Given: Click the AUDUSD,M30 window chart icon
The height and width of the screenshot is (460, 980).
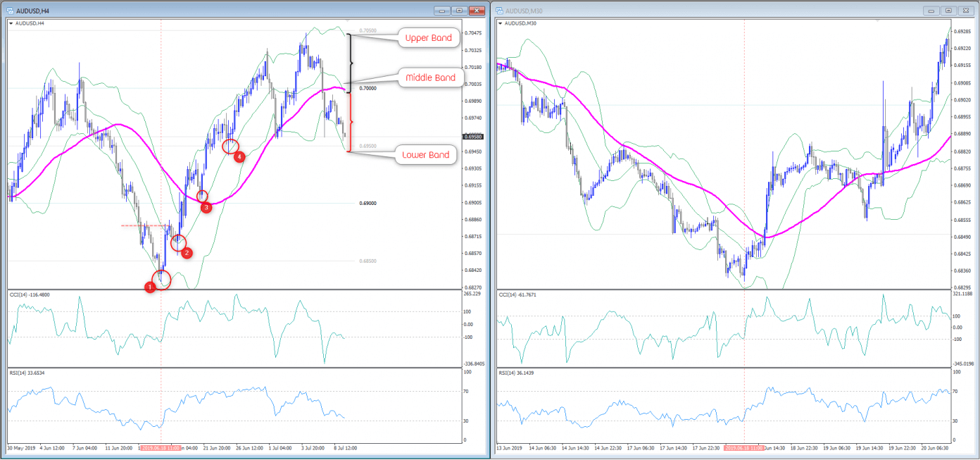Looking at the screenshot, I should point(499,11).
